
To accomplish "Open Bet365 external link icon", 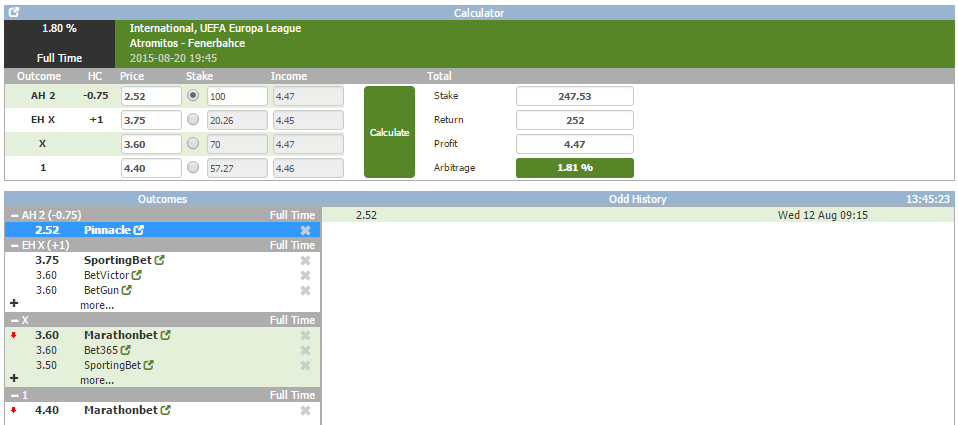I will click(126, 350).
